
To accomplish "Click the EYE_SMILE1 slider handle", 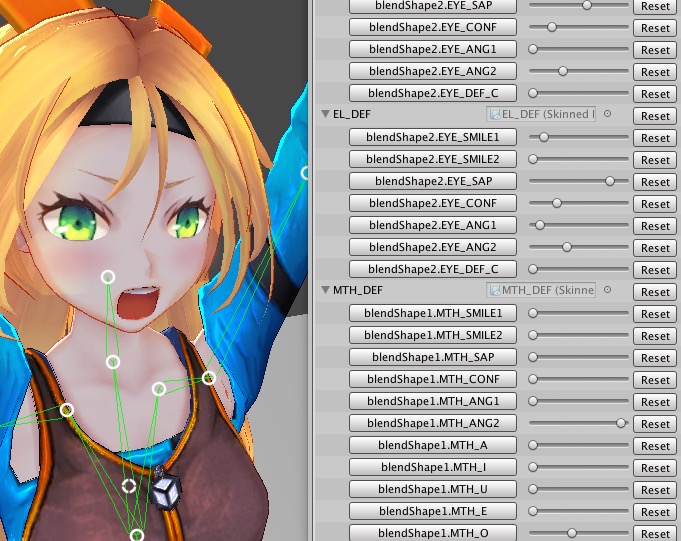I will click(544, 137).
